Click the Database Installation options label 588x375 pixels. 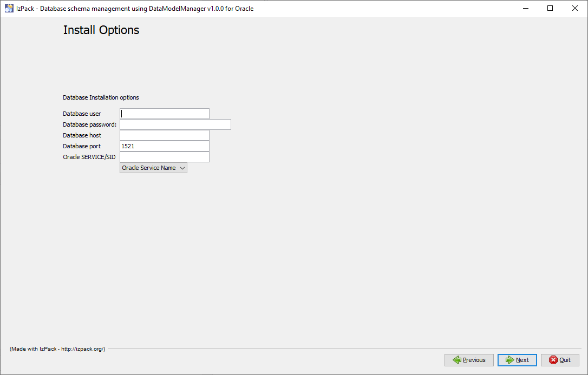tap(101, 97)
